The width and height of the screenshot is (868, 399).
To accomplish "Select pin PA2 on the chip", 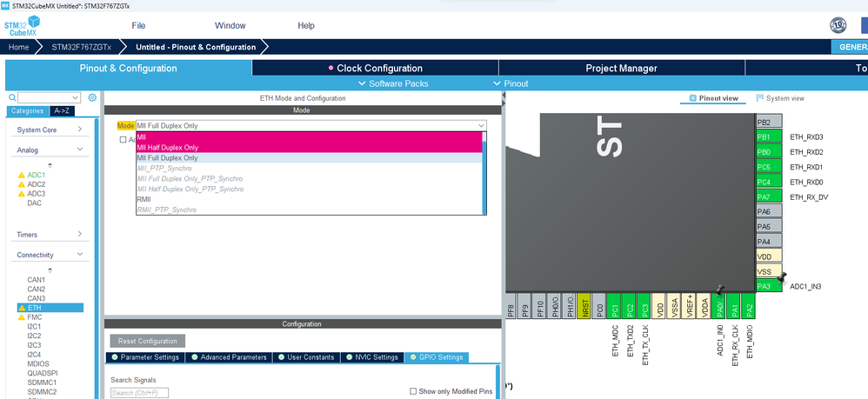I will (749, 306).
